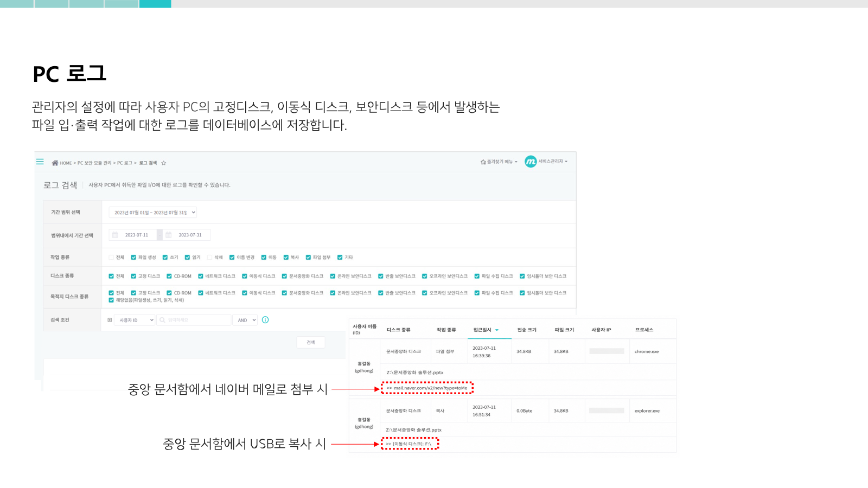
Task: Uncheck 쓰기 work type
Action: 165,258
